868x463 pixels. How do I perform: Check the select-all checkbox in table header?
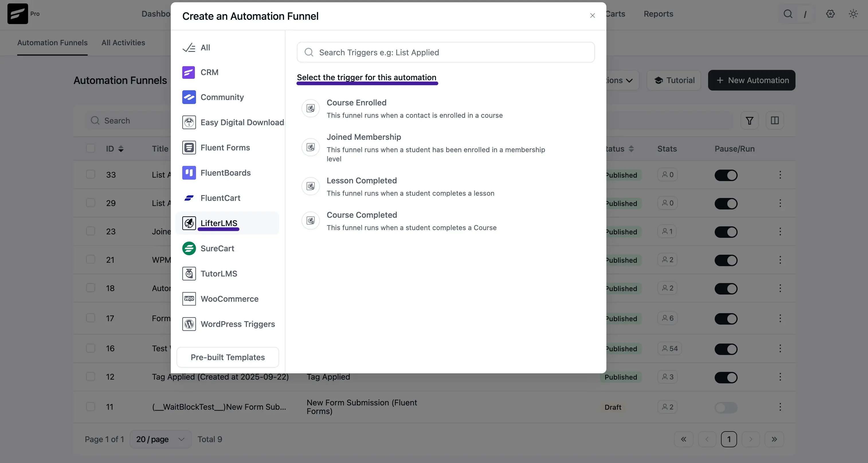[90, 148]
